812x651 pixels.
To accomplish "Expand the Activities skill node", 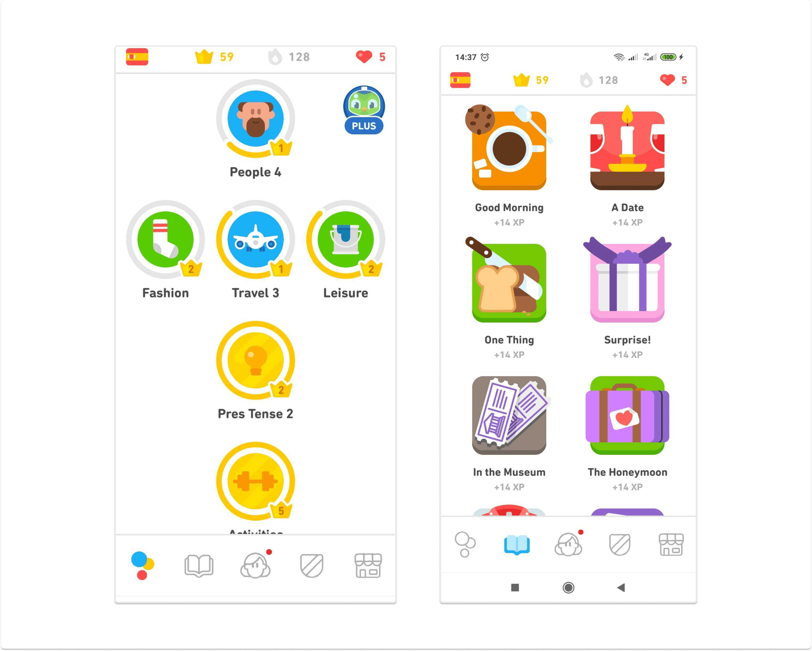I will click(256, 488).
